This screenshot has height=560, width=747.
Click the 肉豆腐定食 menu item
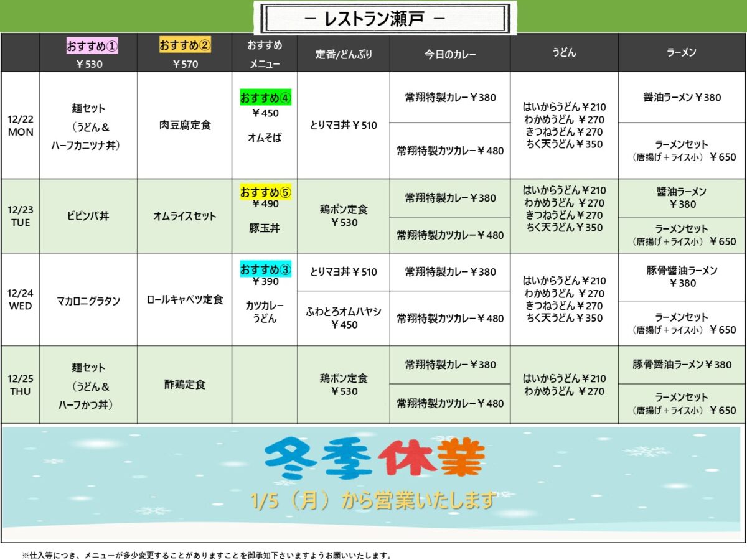point(185,125)
